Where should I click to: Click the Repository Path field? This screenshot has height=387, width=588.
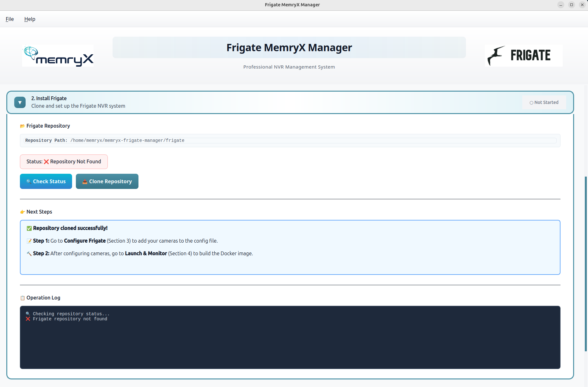290,141
